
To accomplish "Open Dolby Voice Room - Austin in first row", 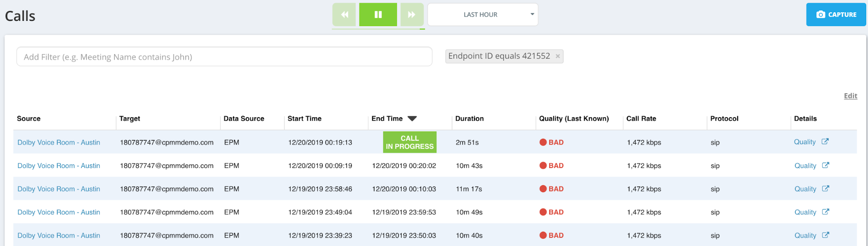I will pos(59,142).
